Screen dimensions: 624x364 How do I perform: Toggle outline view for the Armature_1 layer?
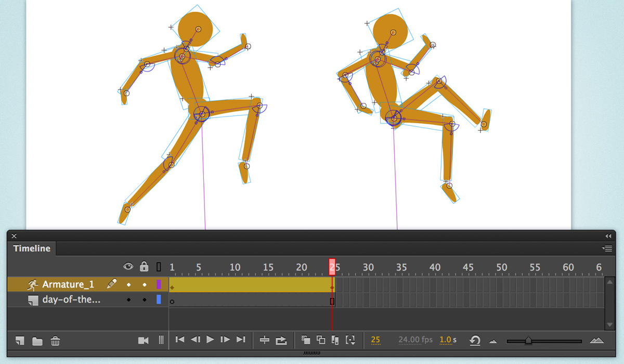tap(158, 285)
